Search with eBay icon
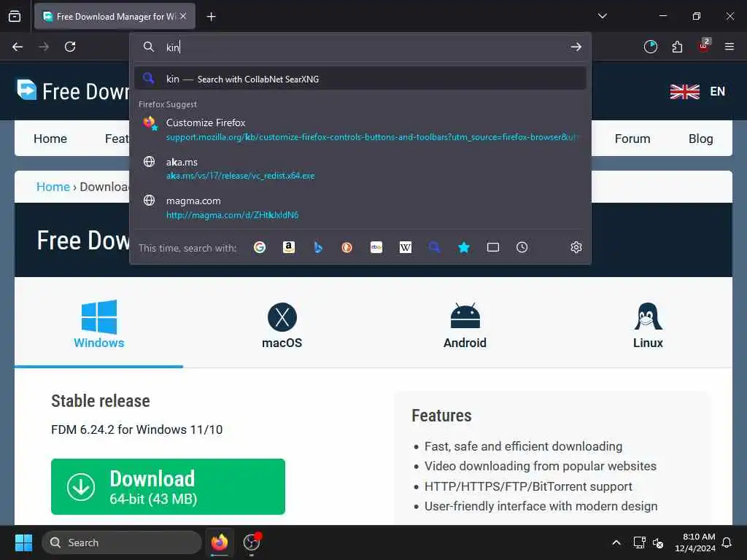The height and width of the screenshot is (560, 747). (x=376, y=247)
